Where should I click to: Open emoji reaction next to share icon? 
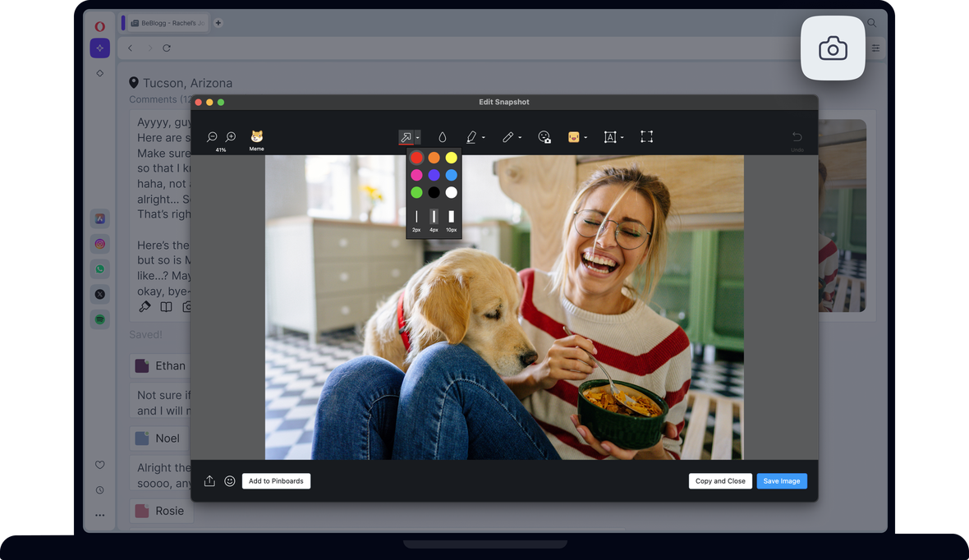pos(229,481)
